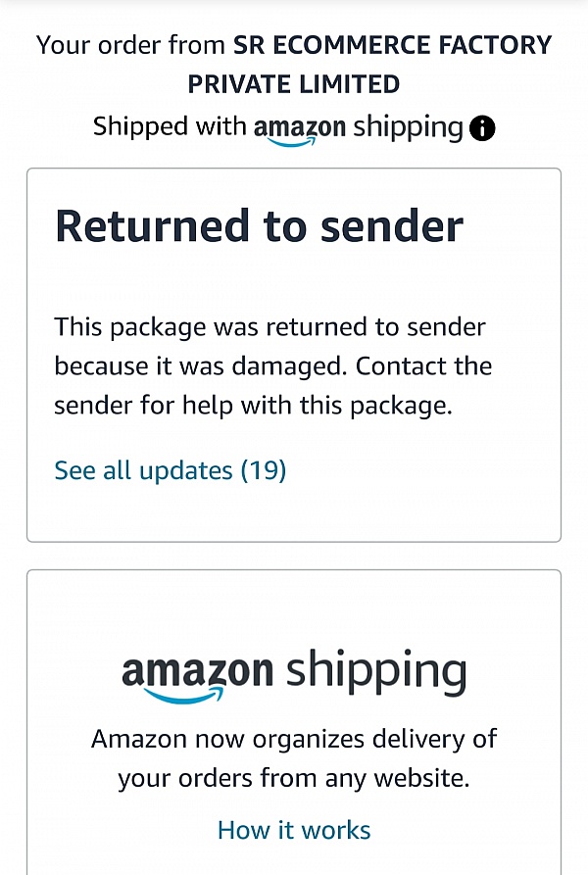Tap the 'PRIVATE LIMITED' line of seller name

click(294, 84)
